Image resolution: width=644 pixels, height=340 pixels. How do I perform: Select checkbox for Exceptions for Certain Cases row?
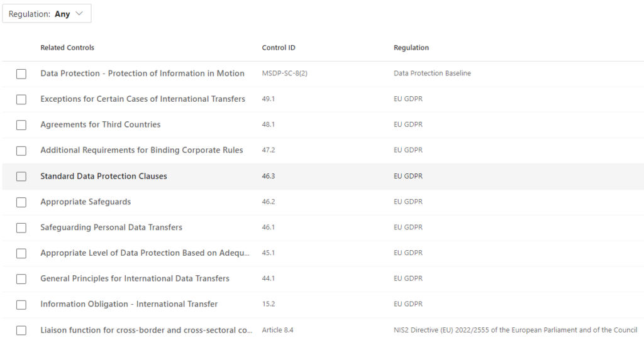21,99
